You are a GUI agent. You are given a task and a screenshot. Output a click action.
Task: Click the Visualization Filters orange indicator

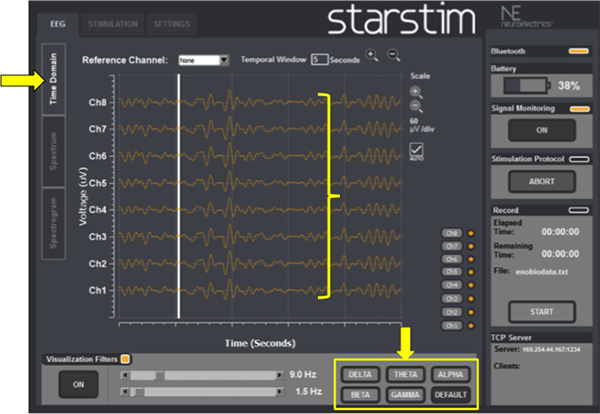tap(126, 358)
